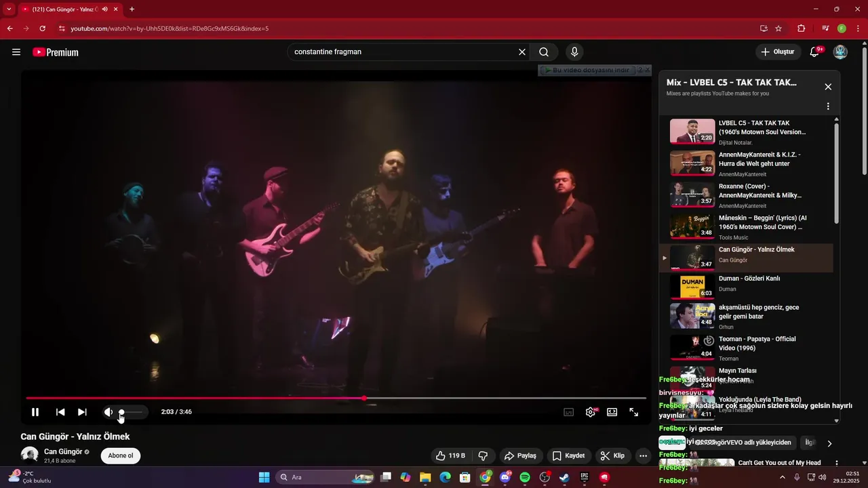Open Spotify from the taskbar

pos(525,477)
